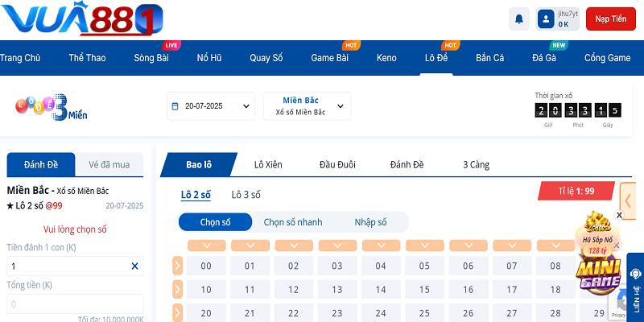Click the VUA88 logo
This screenshot has height=322, width=644.
coord(82,19)
